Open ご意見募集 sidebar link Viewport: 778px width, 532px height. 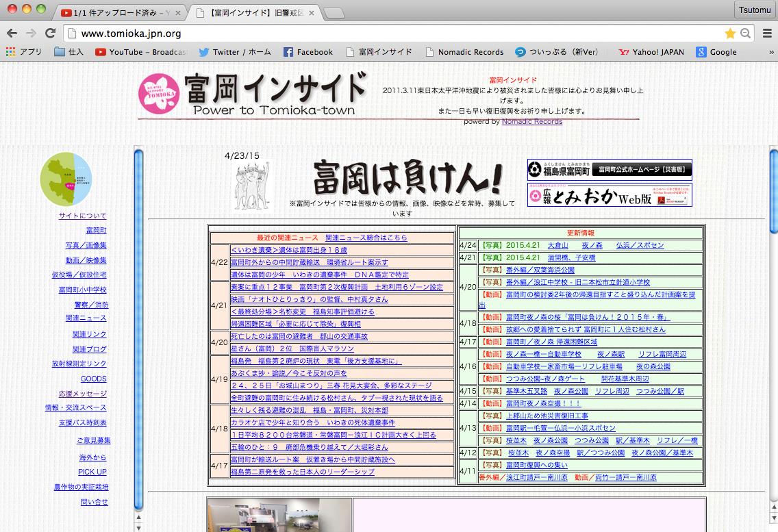click(x=94, y=441)
